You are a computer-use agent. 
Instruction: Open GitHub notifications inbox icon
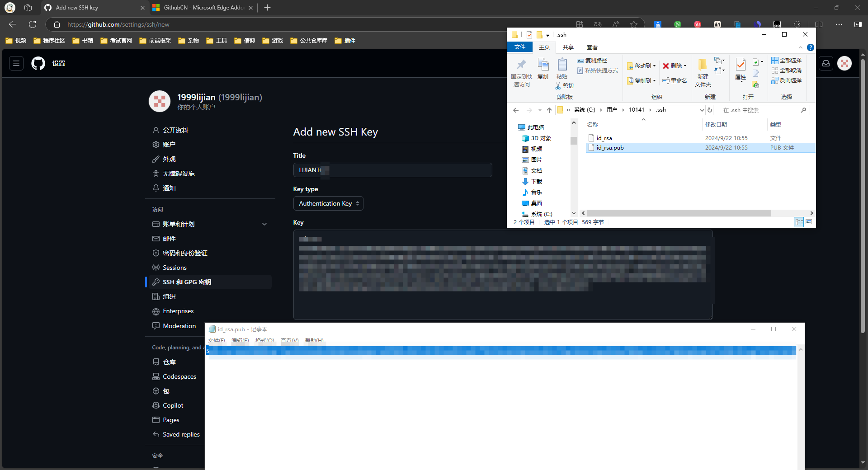826,63
